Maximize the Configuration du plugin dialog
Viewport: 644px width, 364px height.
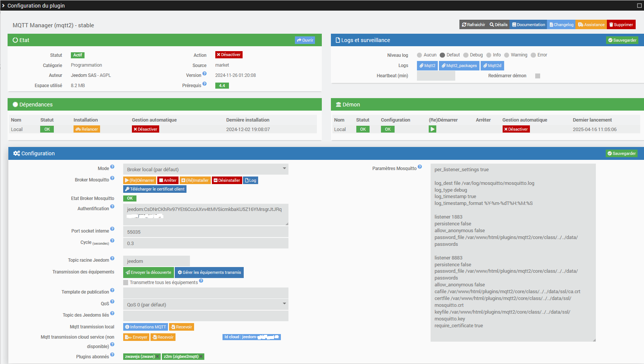tap(639, 6)
